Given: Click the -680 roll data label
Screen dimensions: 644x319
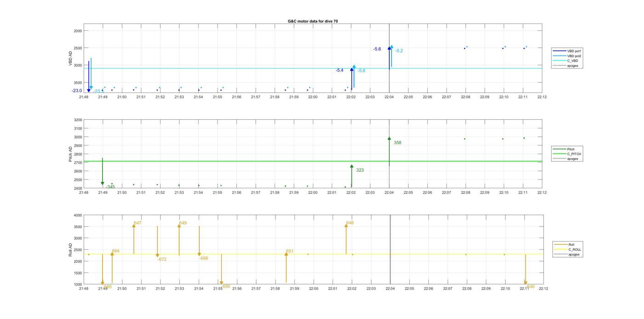Looking at the screenshot, I should coord(226,286).
